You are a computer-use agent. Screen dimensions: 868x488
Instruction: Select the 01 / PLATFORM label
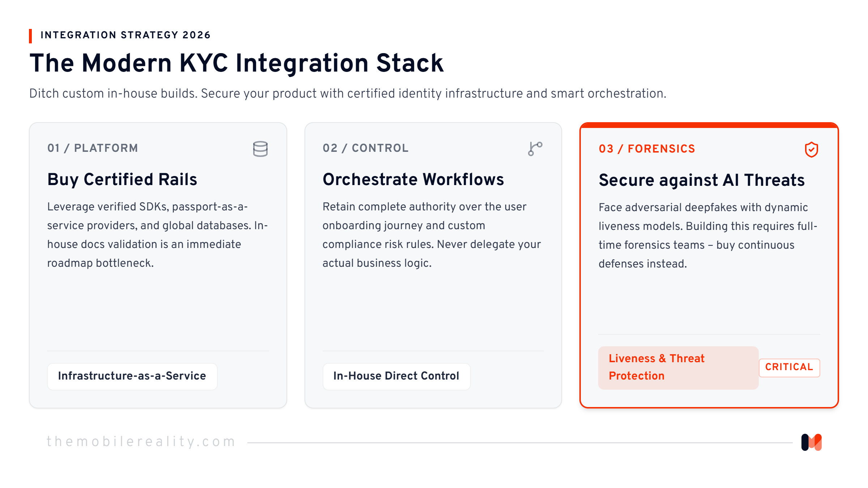93,148
